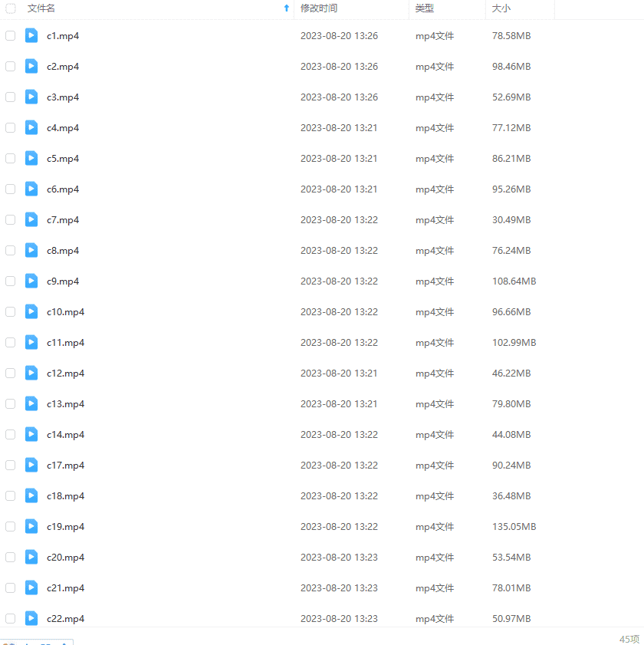
Task: Click the file icon beside c19.mp4
Action: coord(31,526)
